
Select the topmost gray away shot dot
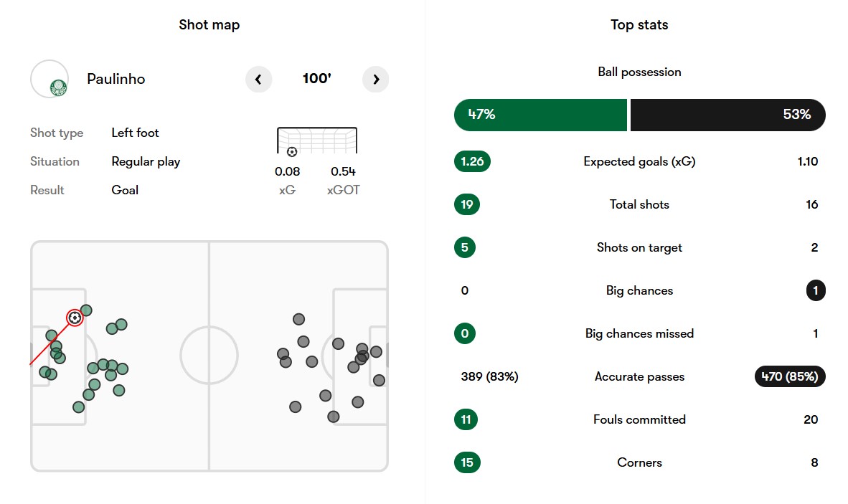(298, 319)
